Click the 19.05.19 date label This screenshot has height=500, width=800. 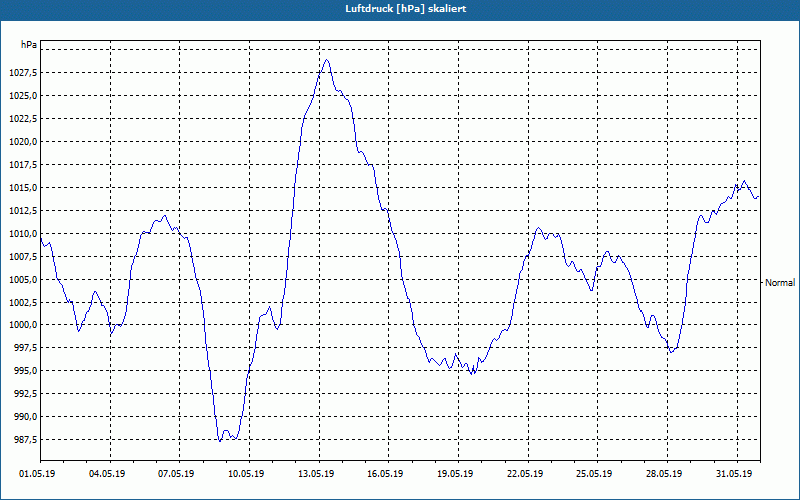(x=455, y=474)
